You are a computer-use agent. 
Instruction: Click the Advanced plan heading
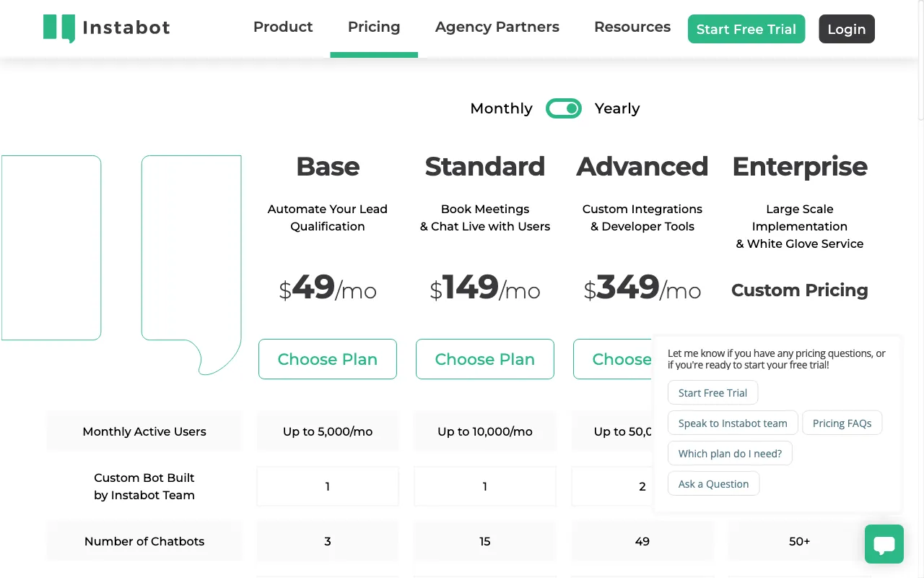[x=642, y=167]
